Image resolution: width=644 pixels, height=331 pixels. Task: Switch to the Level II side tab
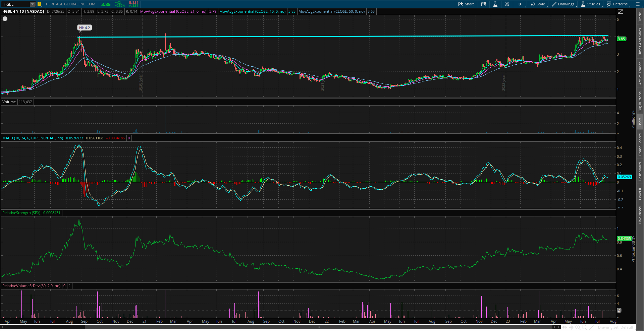(x=640, y=194)
